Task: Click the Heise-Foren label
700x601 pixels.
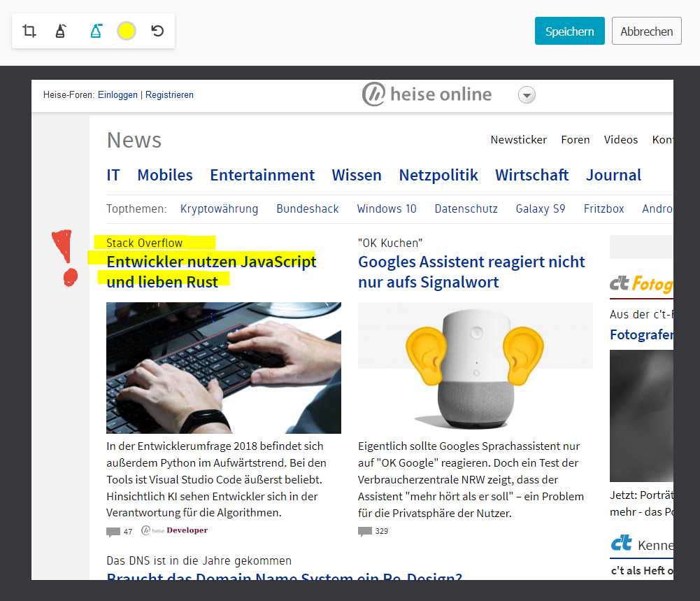Action: [x=69, y=94]
